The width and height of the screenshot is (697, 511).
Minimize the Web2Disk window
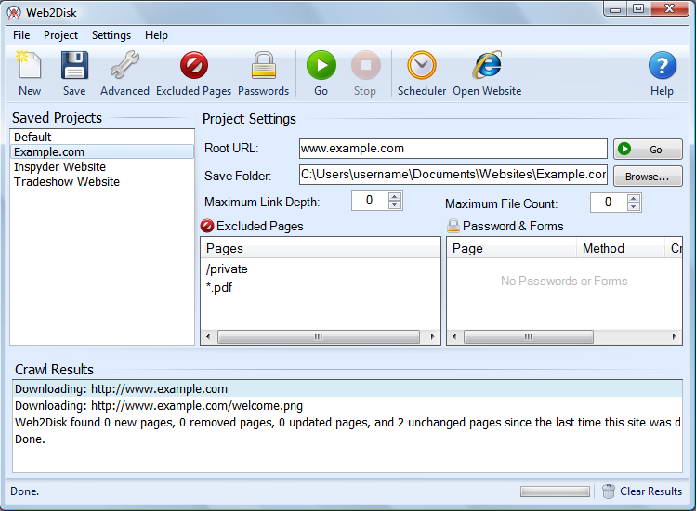click(616, 9)
